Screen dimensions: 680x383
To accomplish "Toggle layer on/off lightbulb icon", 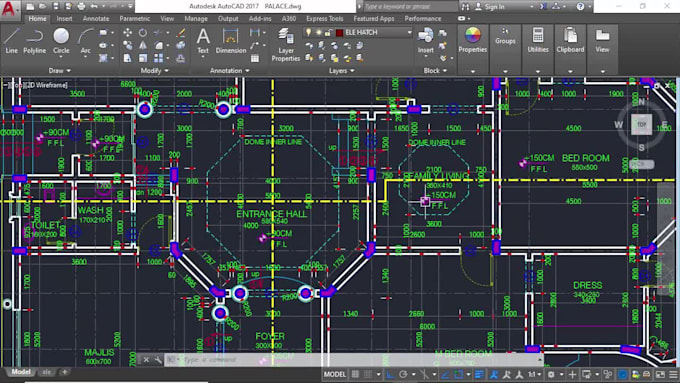I will pos(308,33).
